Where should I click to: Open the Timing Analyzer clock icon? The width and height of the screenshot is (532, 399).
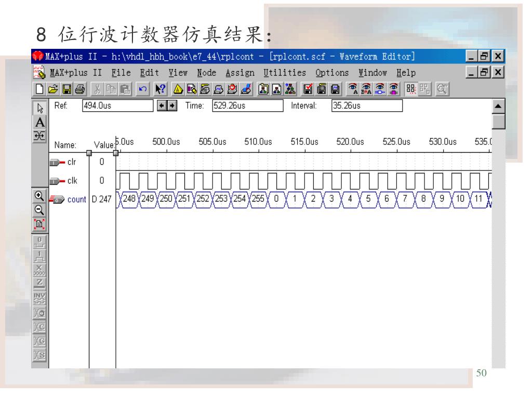point(232,89)
